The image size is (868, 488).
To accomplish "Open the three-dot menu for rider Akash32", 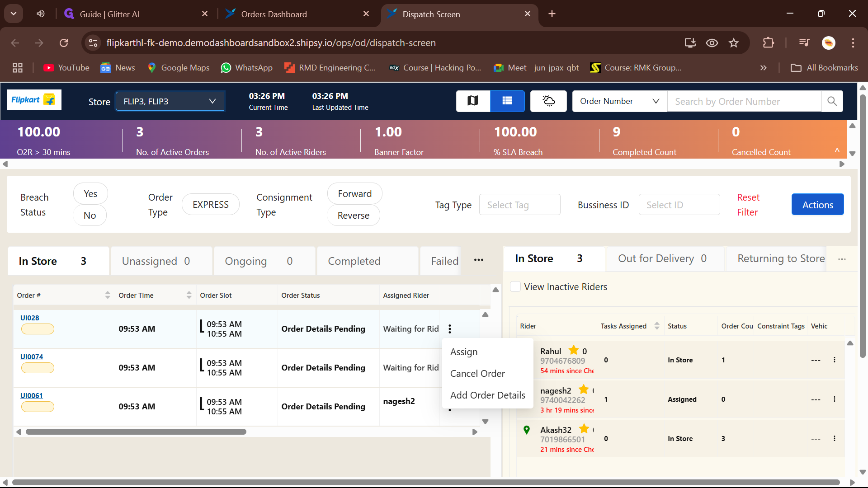I will point(835,439).
